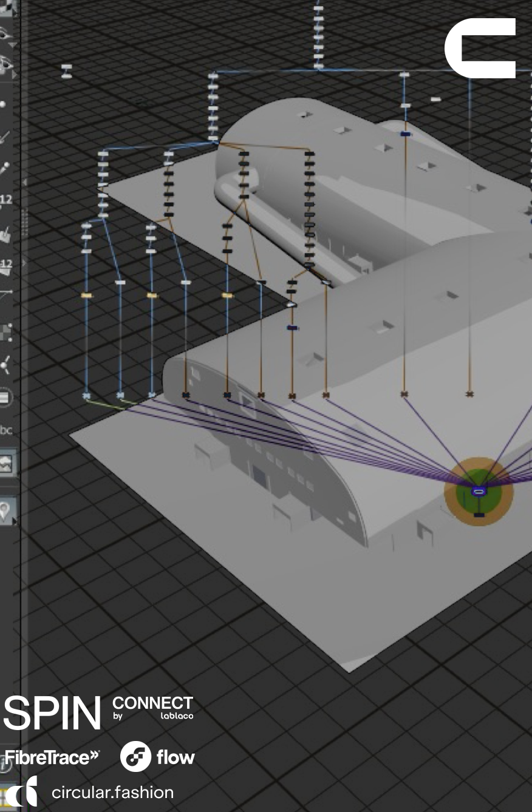Open the abc text tool
Viewport: 532px width, 812px height.
[6, 430]
